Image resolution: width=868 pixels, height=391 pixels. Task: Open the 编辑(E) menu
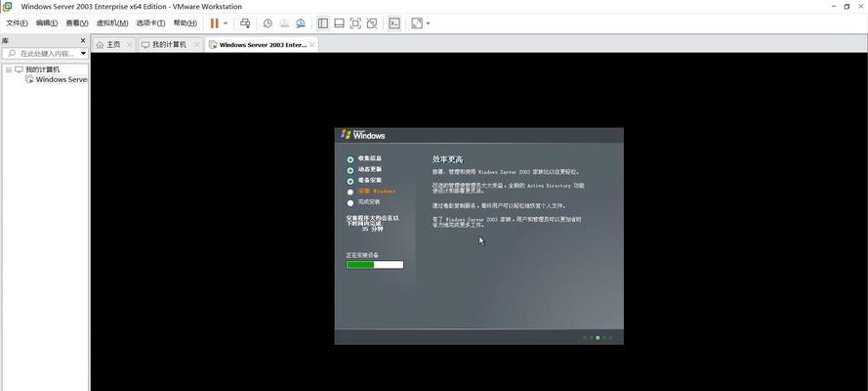click(x=47, y=23)
